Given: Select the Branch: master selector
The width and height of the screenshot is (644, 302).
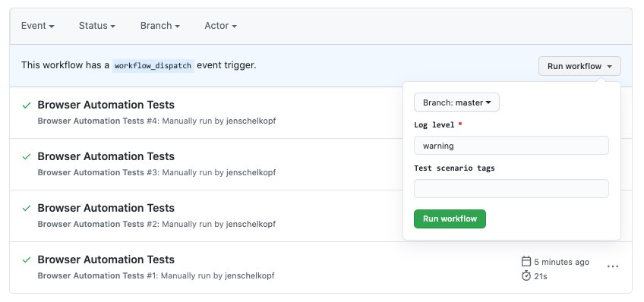Looking at the screenshot, I should coord(456,102).
